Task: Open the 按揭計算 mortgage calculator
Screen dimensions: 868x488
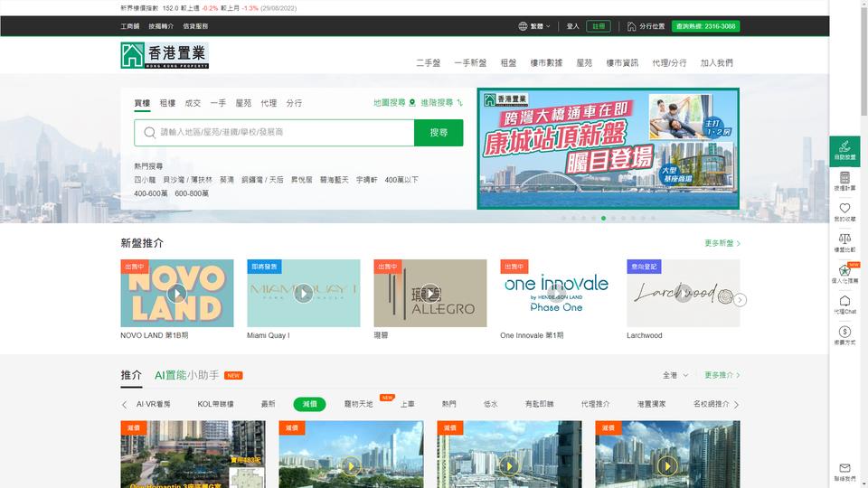Action: pyautogui.click(x=844, y=182)
